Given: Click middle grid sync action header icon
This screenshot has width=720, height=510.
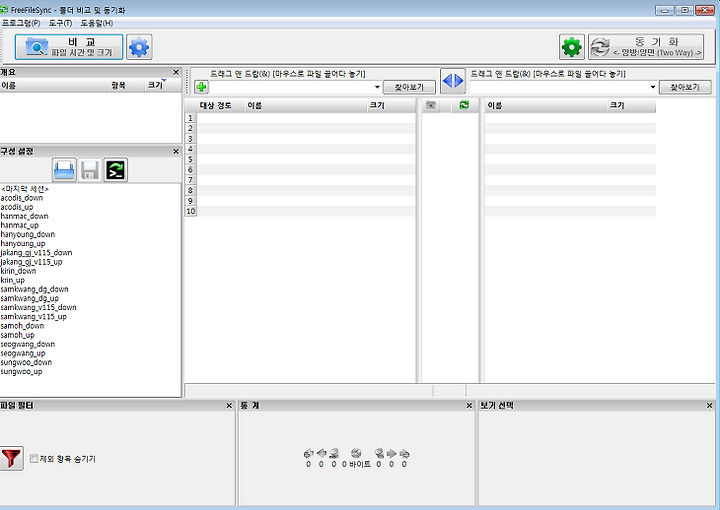Looking at the screenshot, I should coord(464,106).
